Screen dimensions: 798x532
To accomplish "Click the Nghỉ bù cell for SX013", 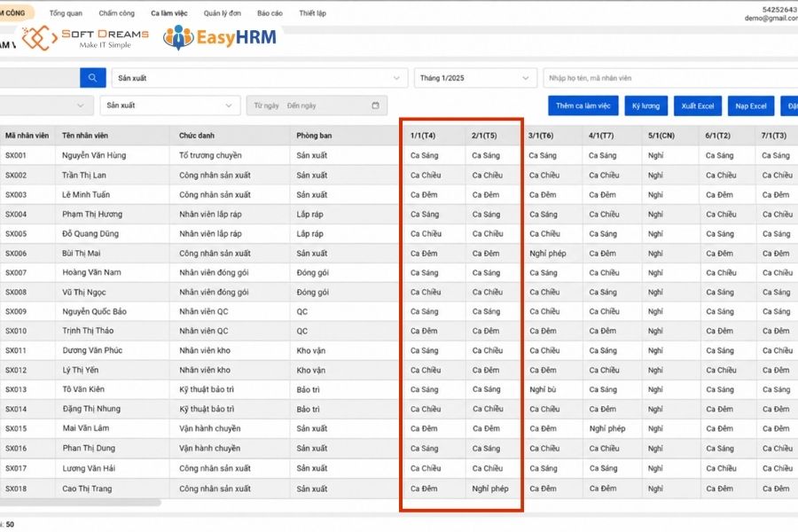I will click(543, 389).
